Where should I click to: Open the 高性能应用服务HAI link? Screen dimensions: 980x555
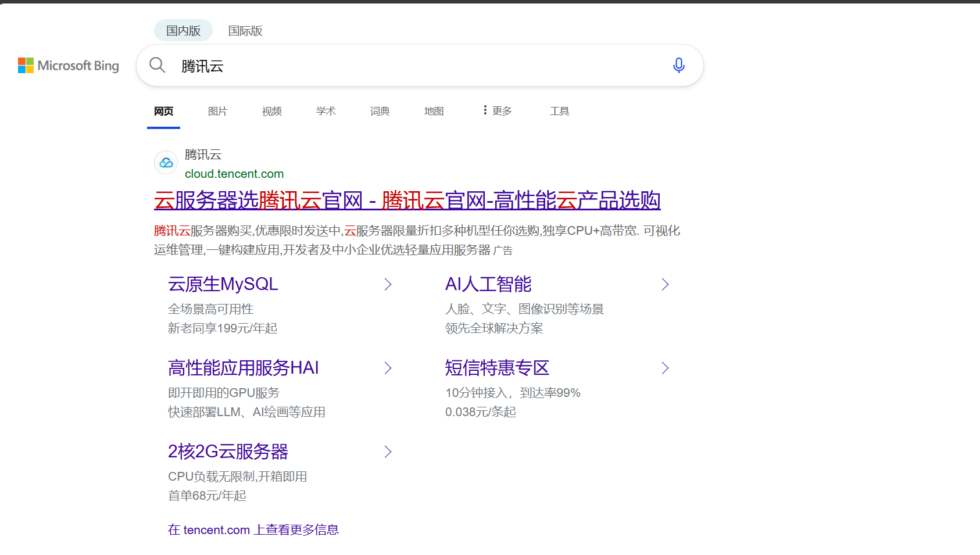[x=243, y=368]
